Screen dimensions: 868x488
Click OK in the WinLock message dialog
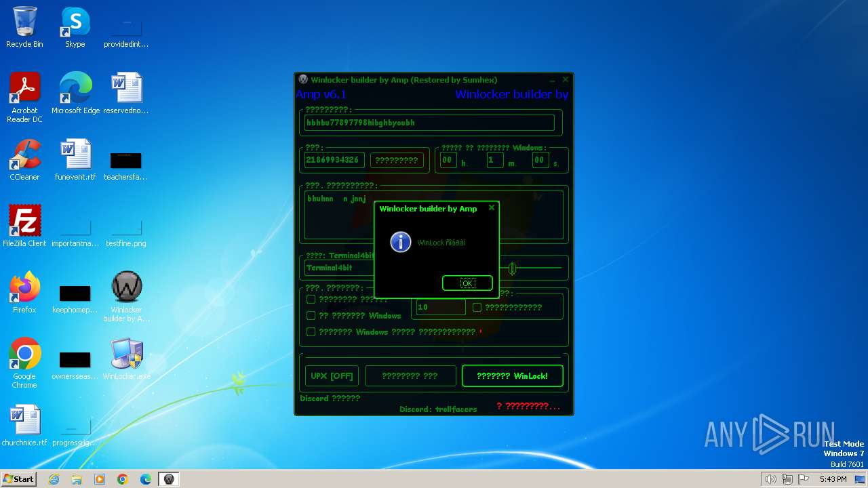467,283
